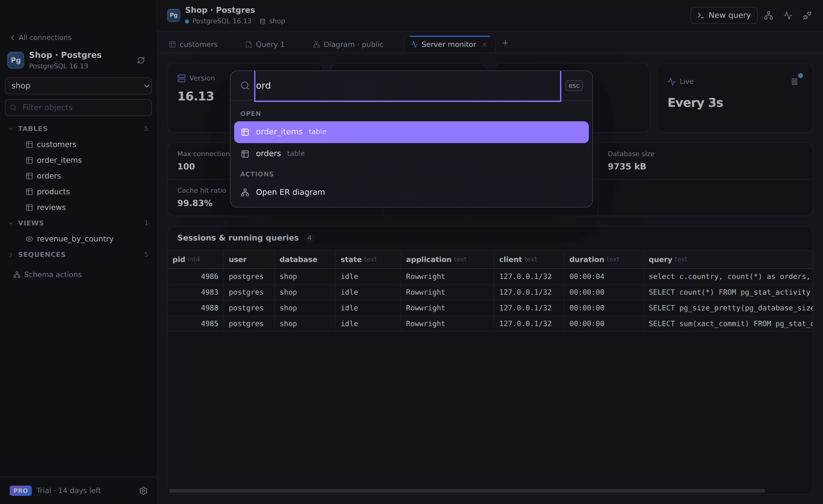Click the Pg connection badge in sidebar

pos(16,60)
